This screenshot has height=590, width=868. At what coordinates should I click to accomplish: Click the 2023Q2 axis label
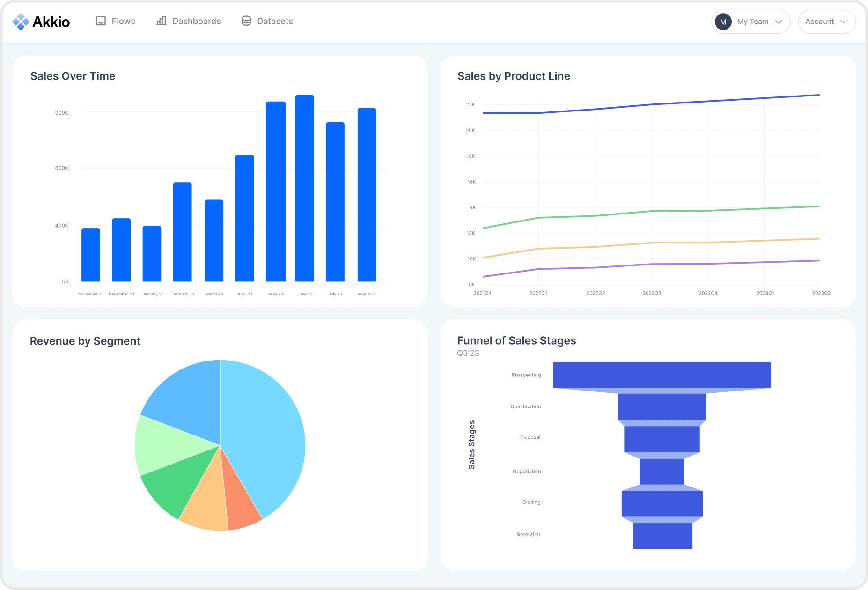click(x=821, y=293)
